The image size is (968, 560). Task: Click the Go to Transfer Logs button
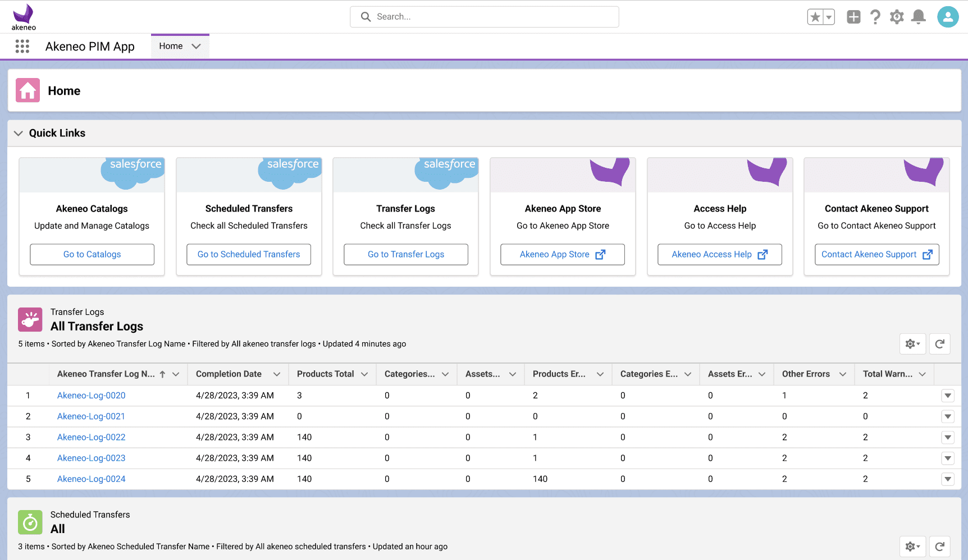[x=406, y=254]
